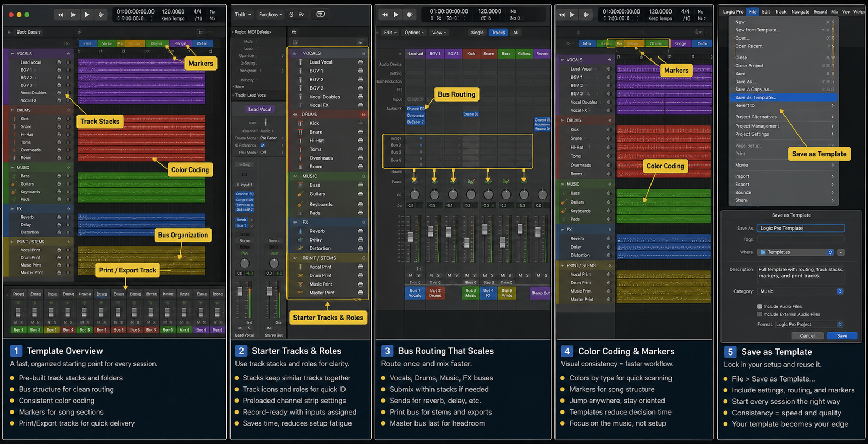Screen dimensions: 868x444
Task: Open the Where: Templates dropdown
Action: [796, 252]
